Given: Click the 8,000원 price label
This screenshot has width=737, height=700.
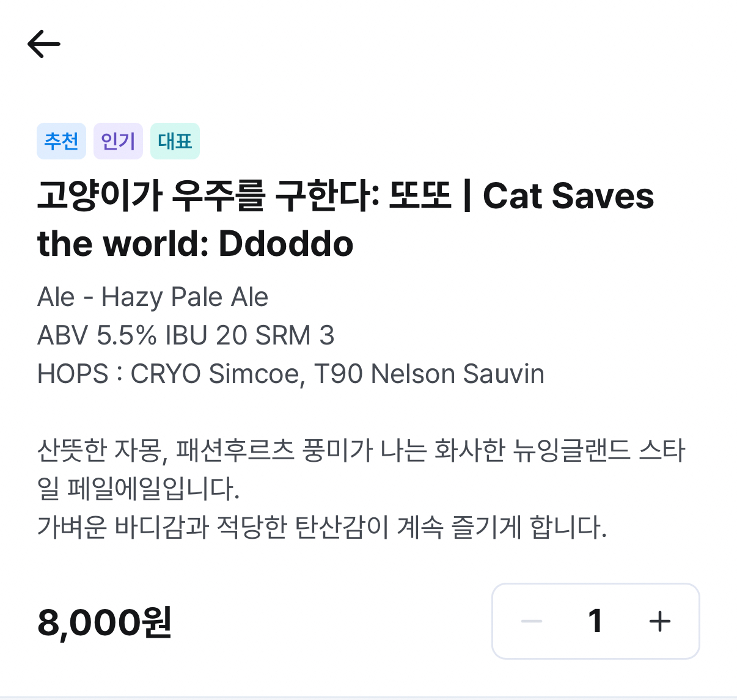Looking at the screenshot, I should [x=105, y=622].
